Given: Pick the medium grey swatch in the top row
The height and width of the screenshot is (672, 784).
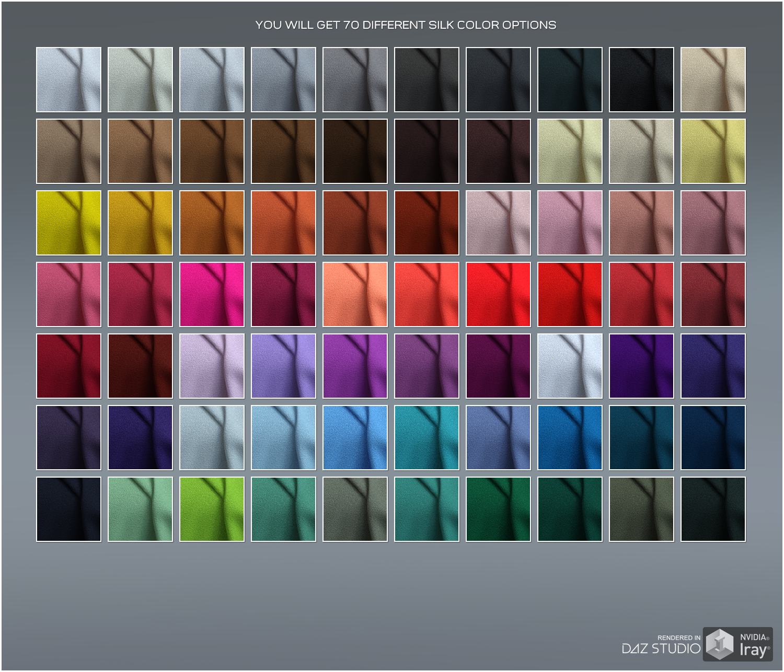Looking at the screenshot, I should coord(355,79).
